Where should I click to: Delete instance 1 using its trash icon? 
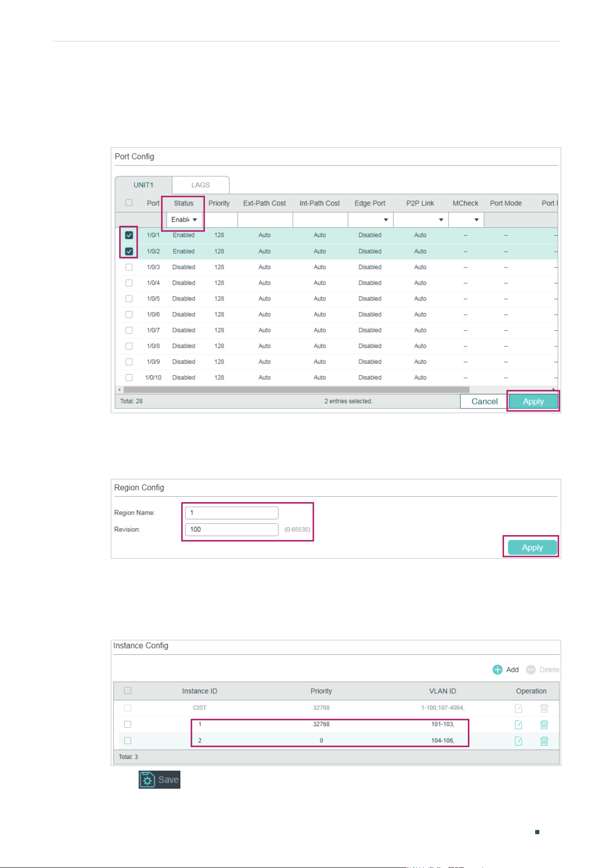point(544,725)
